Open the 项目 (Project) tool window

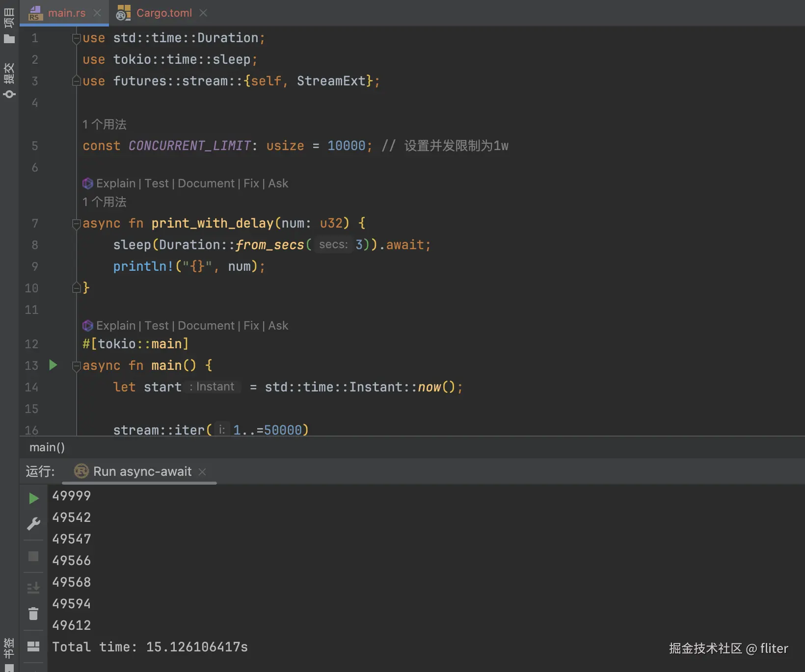click(9, 26)
